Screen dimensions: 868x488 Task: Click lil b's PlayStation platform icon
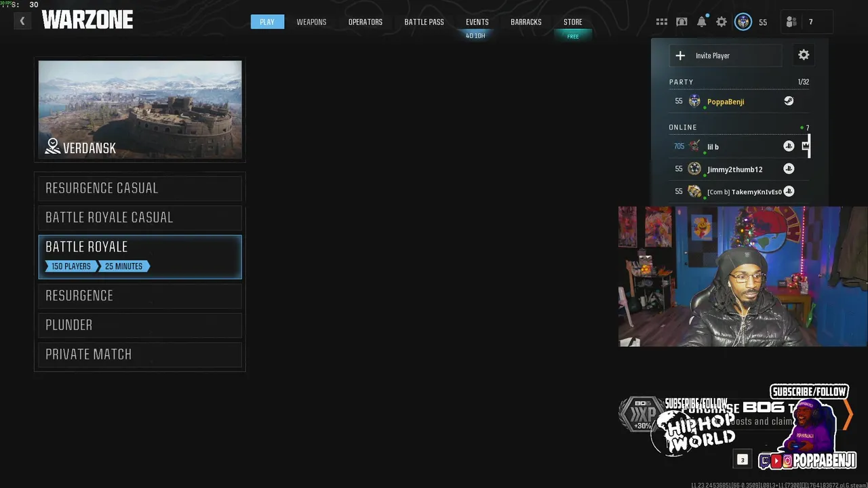click(x=789, y=146)
